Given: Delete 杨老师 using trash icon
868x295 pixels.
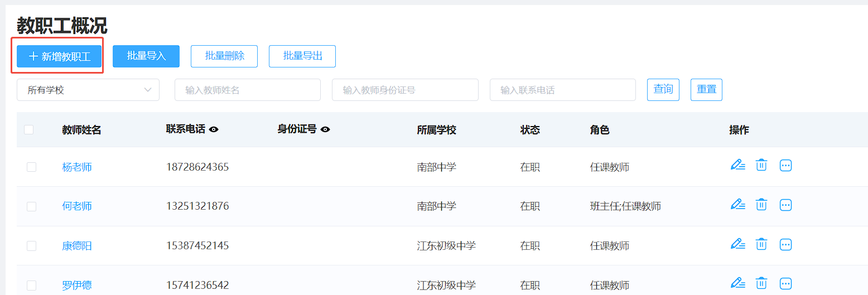Looking at the screenshot, I should pos(761,165).
